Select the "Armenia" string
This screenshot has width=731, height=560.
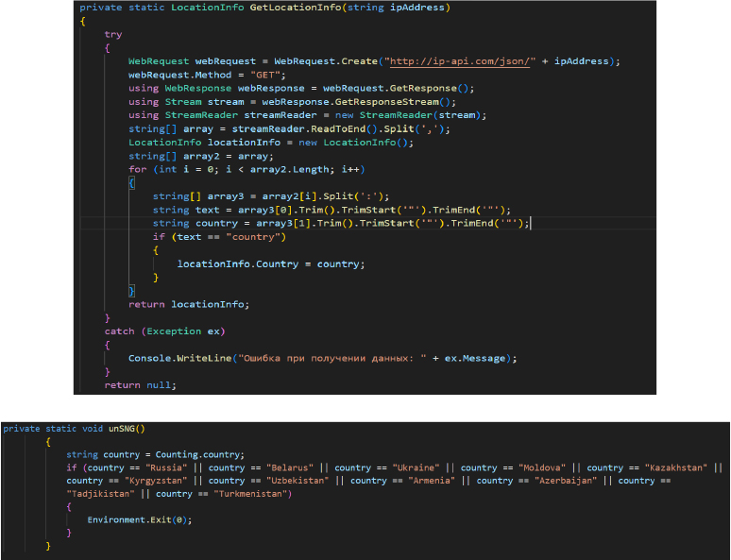point(432,482)
